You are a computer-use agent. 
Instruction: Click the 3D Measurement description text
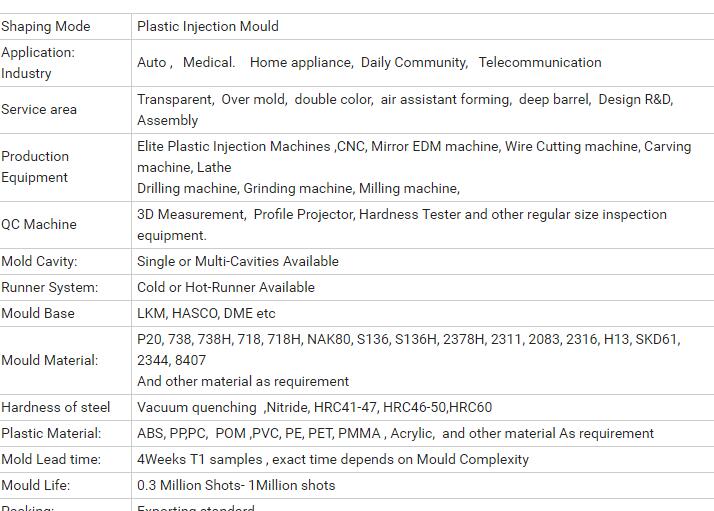402,225
